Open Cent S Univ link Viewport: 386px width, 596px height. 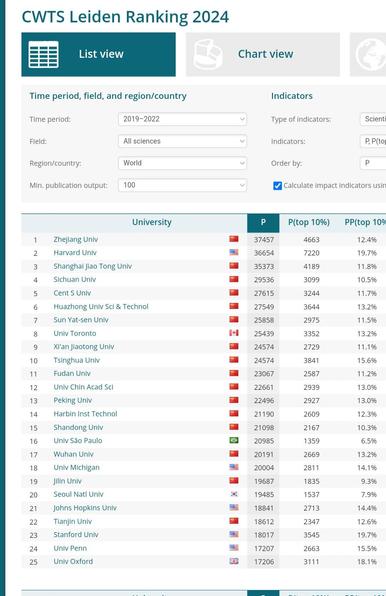click(72, 293)
